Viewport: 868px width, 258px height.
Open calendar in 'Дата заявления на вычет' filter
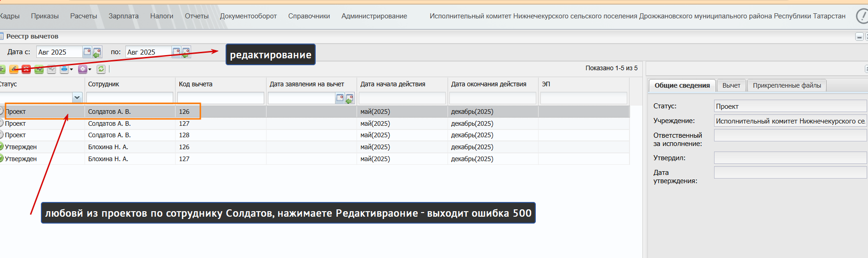click(340, 98)
